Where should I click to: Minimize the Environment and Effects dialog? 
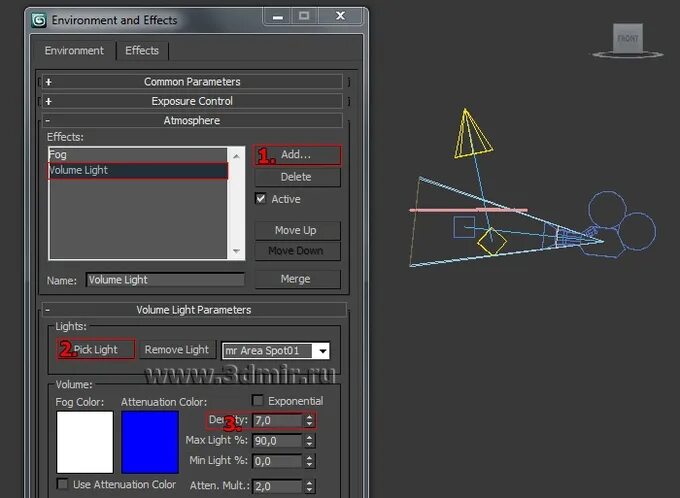tap(278, 16)
